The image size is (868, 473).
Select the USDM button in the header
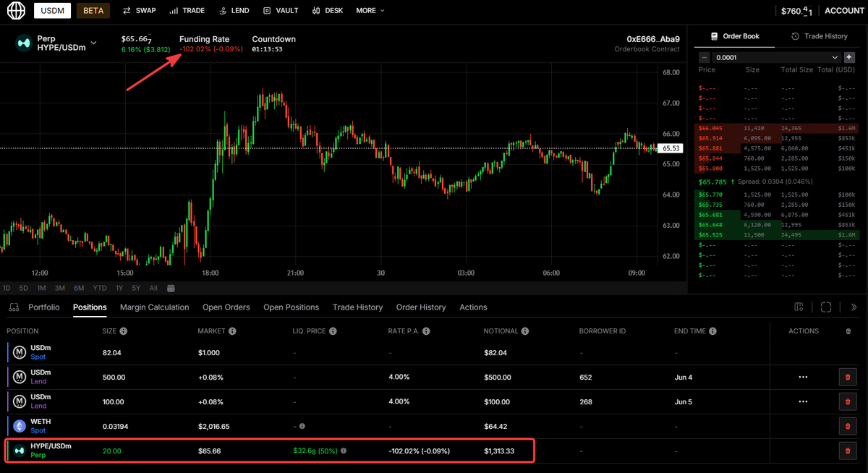tap(52, 11)
